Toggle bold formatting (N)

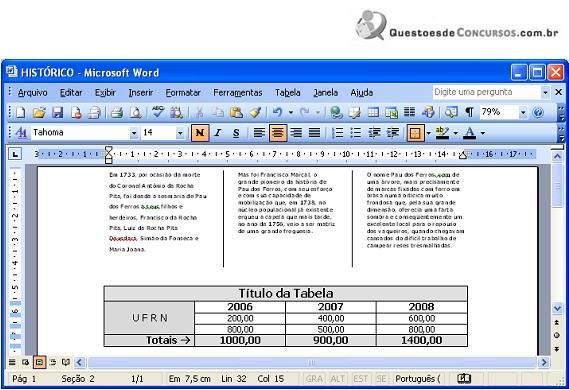[x=200, y=133]
